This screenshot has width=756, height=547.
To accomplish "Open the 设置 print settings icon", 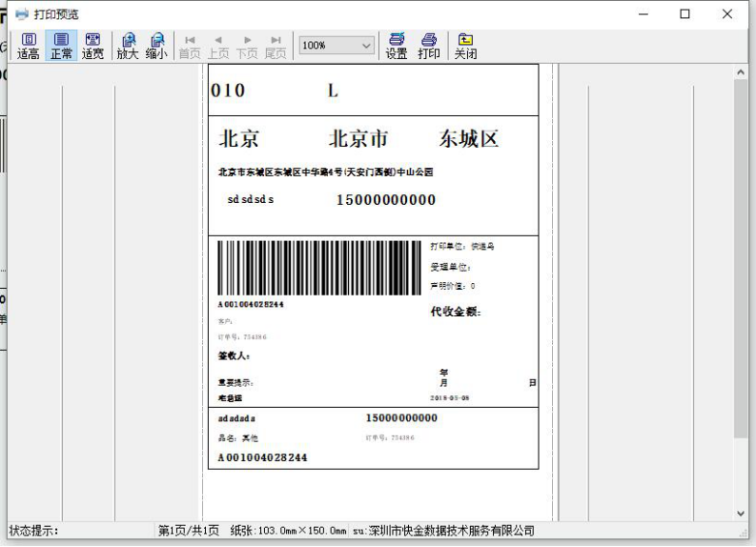I will 397,46.
